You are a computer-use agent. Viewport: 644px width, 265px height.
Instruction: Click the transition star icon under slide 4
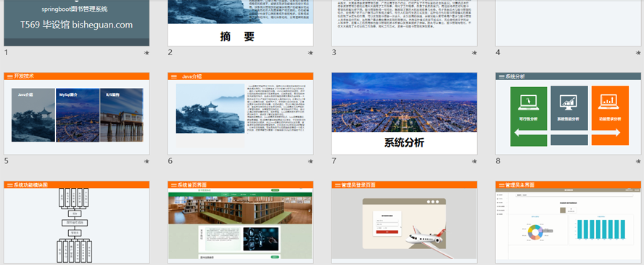click(x=638, y=53)
